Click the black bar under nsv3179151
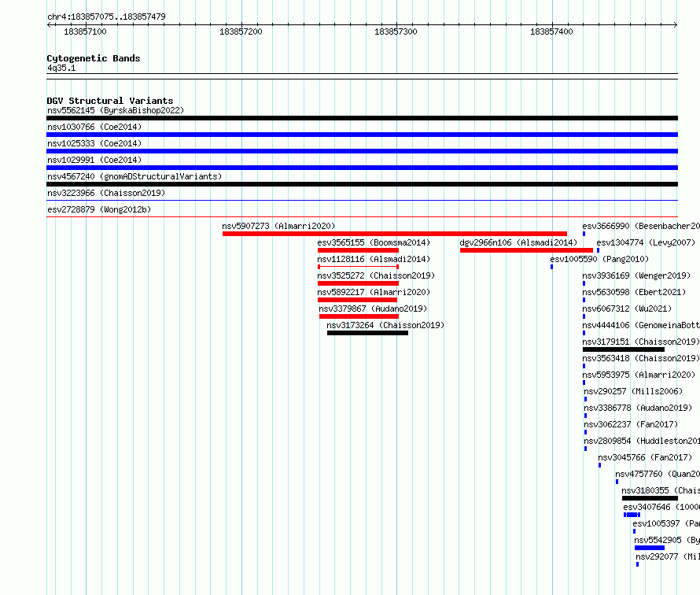Image resolution: width=700 pixels, height=595 pixels. pyautogui.click(x=623, y=349)
